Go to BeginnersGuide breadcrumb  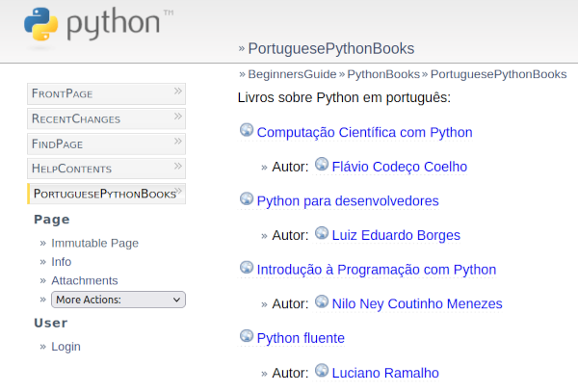point(292,74)
